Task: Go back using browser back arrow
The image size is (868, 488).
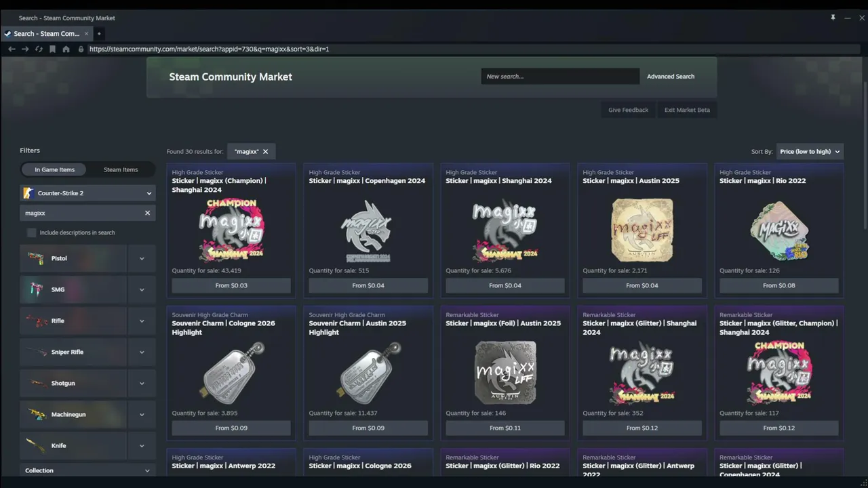Action: click(12, 49)
